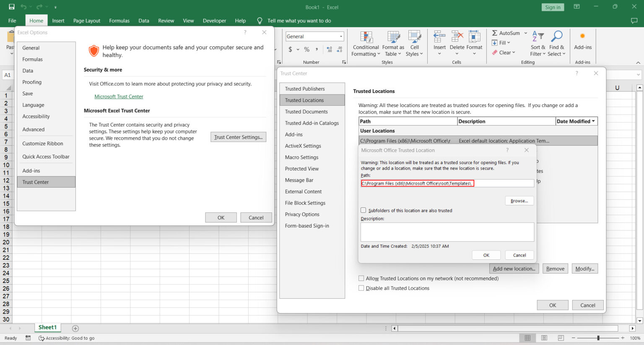Image resolution: width=644 pixels, height=345 pixels.
Task: Open the Find & Select magnifier icon
Action: tap(556, 37)
